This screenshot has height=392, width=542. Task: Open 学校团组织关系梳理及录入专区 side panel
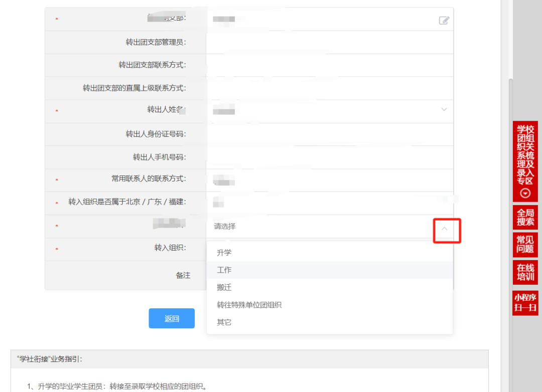[x=525, y=155]
